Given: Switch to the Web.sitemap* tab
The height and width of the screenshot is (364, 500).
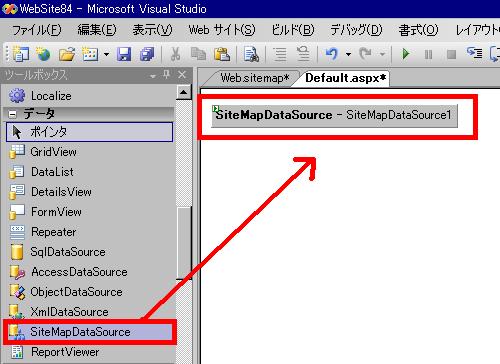Looking at the screenshot, I should pos(255,78).
